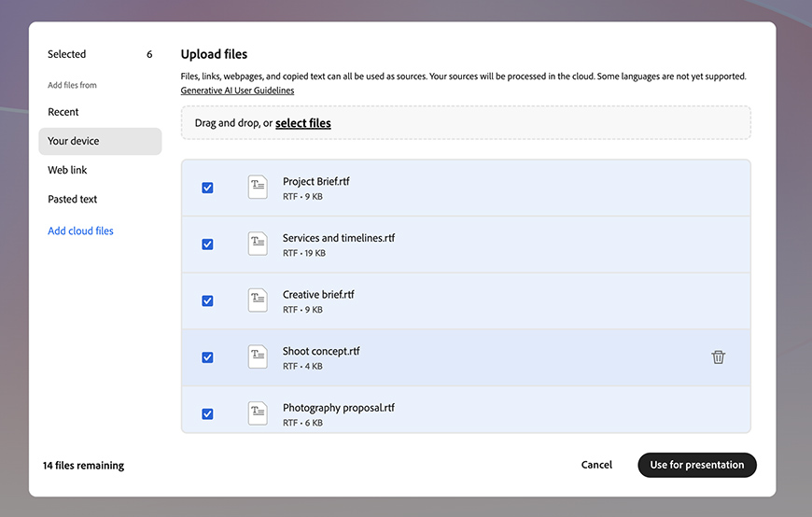
Task: Click the Upload files heading
Action: point(214,54)
